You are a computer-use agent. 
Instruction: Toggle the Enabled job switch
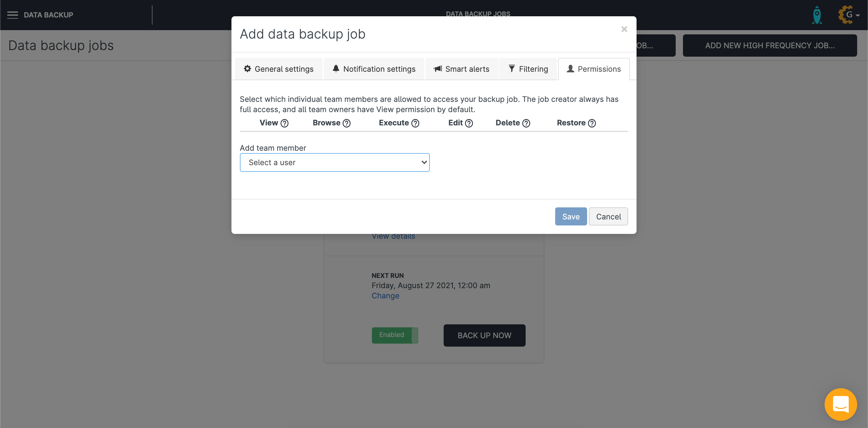[395, 335]
